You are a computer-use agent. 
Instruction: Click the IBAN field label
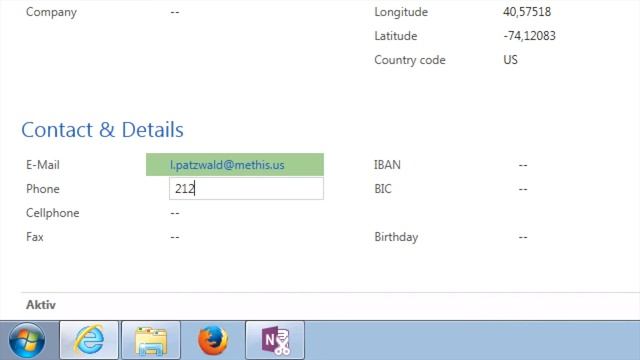click(387, 165)
